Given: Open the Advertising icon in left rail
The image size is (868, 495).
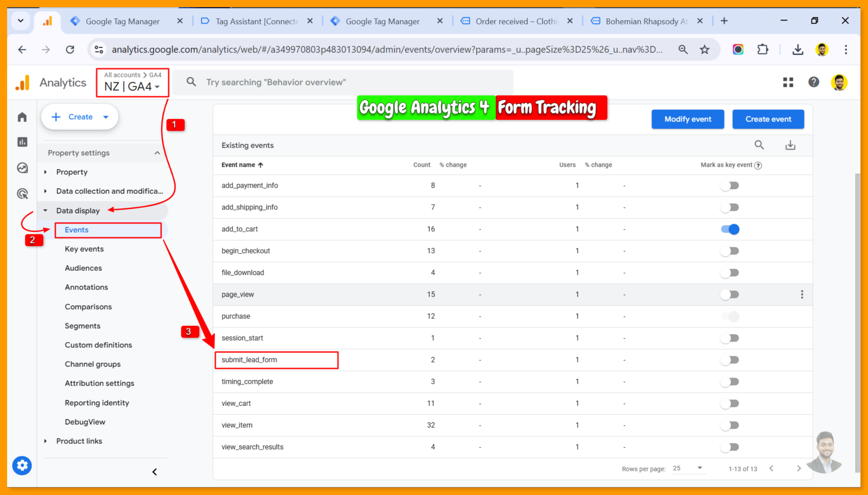Looking at the screenshot, I should [x=22, y=193].
